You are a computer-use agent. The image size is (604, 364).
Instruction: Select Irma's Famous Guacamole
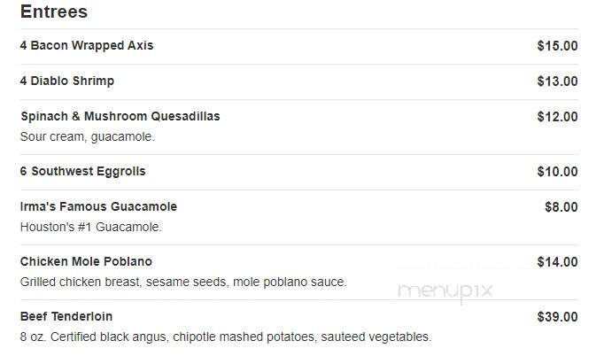(98, 207)
